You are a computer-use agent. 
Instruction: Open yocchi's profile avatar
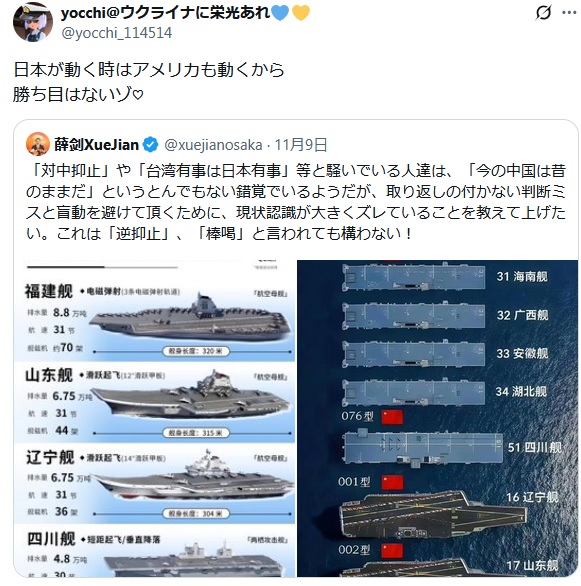(33, 22)
